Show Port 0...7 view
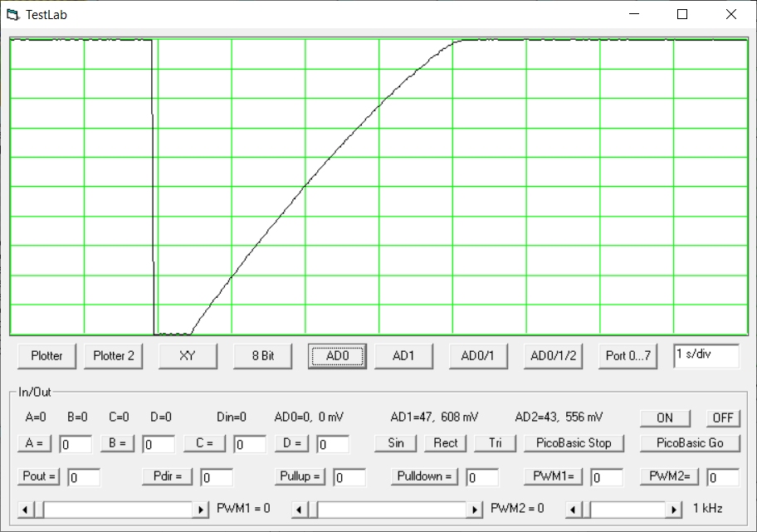The width and height of the screenshot is (757, 532). coord(628,355)
